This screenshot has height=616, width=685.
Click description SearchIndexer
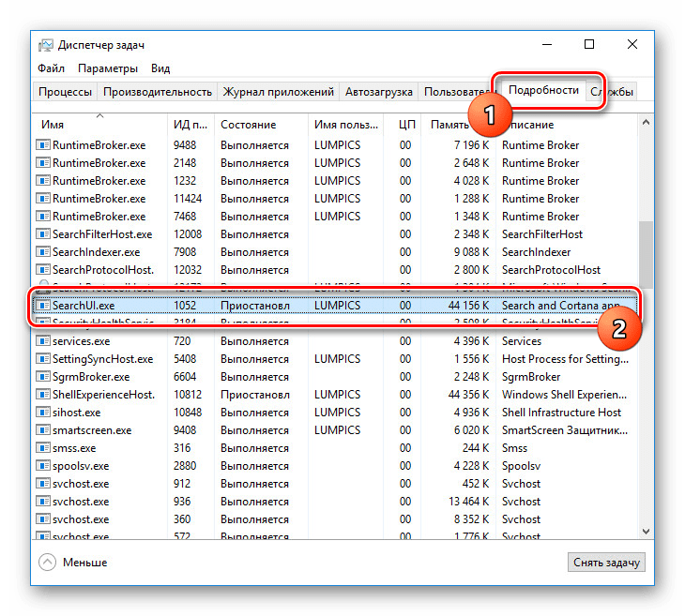click(536, 252)
